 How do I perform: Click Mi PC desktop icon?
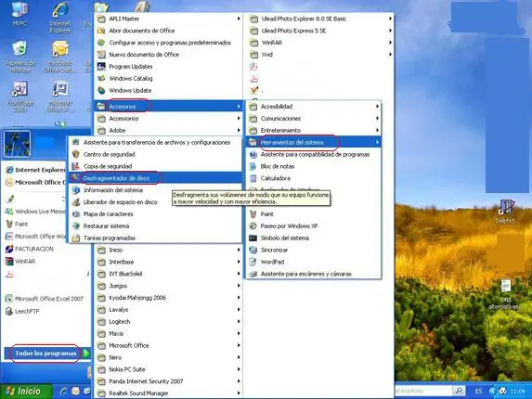click(x=19, y=14)
